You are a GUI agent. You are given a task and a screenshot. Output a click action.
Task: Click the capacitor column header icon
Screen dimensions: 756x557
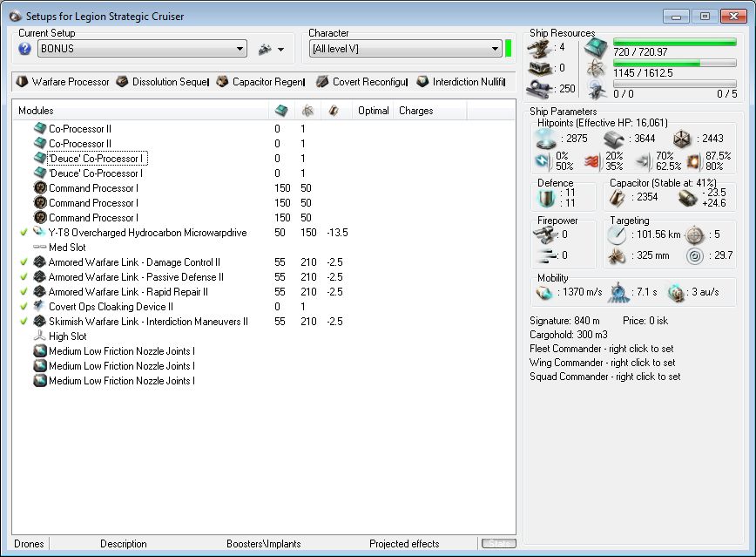[x=334, y=111]
